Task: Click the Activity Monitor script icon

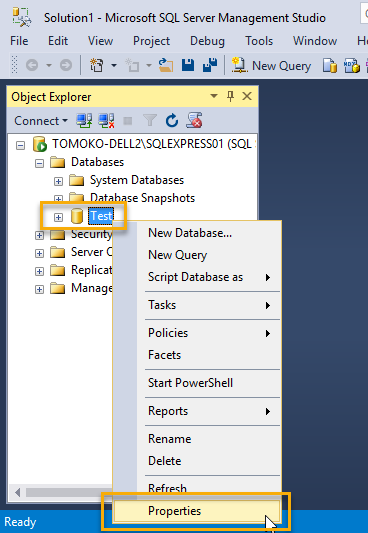Action: 194,120
